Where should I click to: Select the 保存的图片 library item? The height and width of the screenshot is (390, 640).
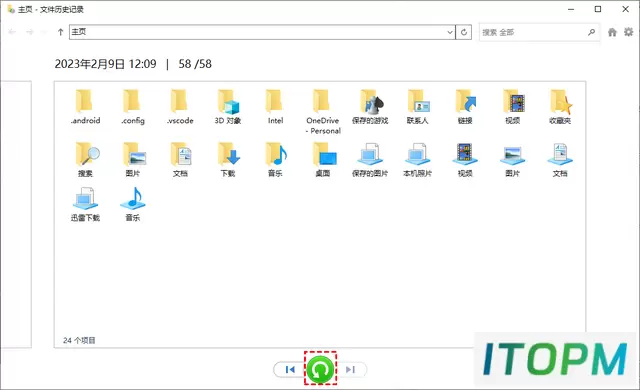click(x=370, y=160)
